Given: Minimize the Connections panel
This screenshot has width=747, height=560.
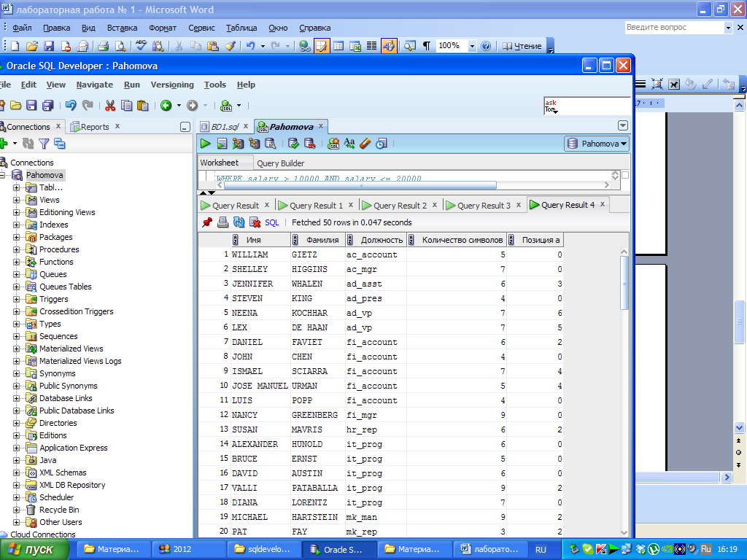Looking at the screenshot, I should click(185, 127).
